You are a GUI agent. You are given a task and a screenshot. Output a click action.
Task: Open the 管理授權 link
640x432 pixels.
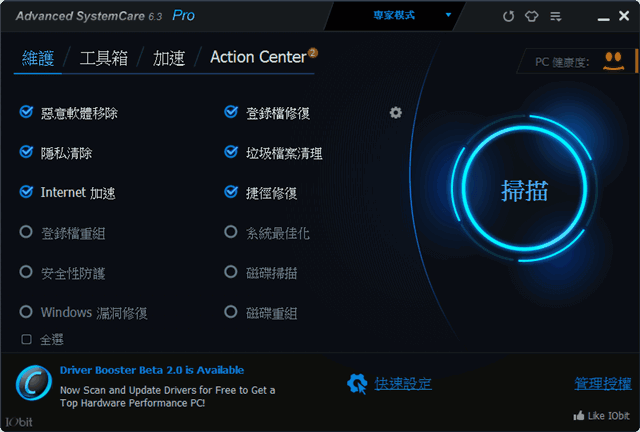603,383
